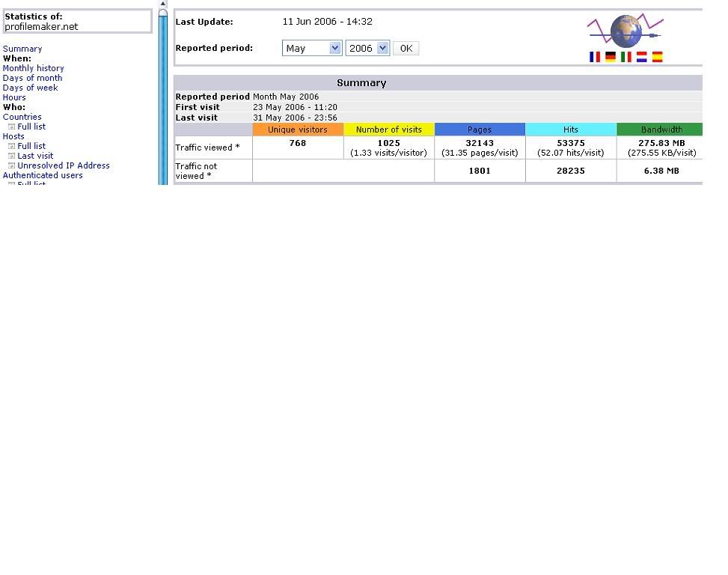Screen dimensions: 728x575
Task: Switch language with the Dutch flag
Action: pos(642,57)
